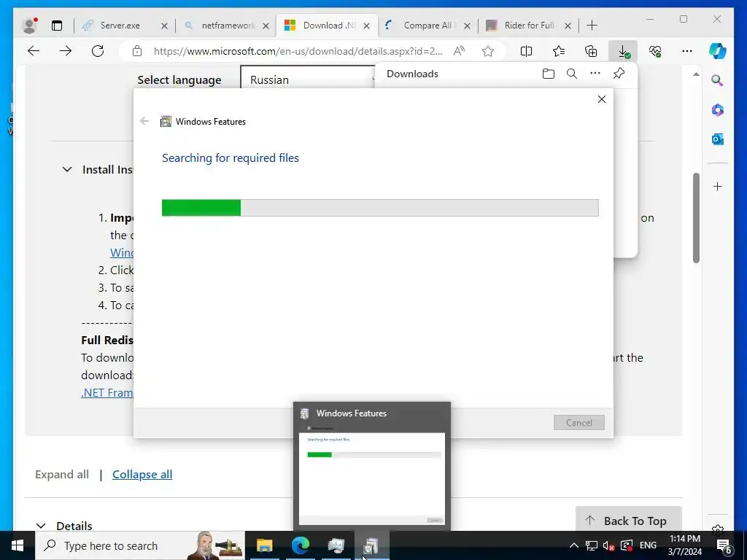The image size is (747, 560).
Task: Close the Windows Features dialog
Action: tap(602, 99)
